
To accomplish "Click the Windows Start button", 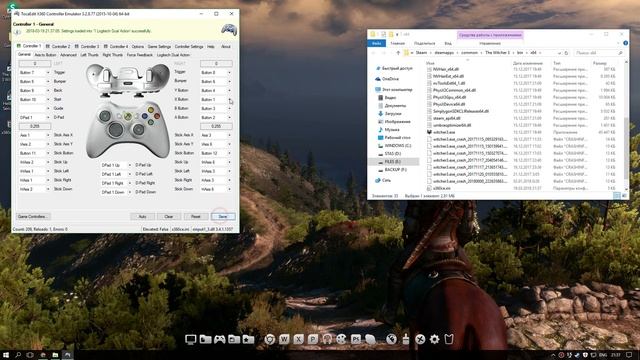I will coord(6,355).
